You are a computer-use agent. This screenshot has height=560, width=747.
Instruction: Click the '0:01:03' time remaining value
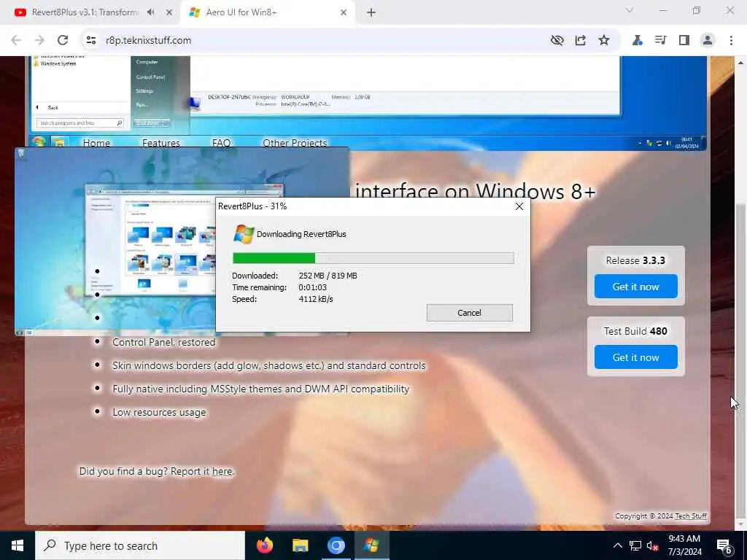coord(312,287)
